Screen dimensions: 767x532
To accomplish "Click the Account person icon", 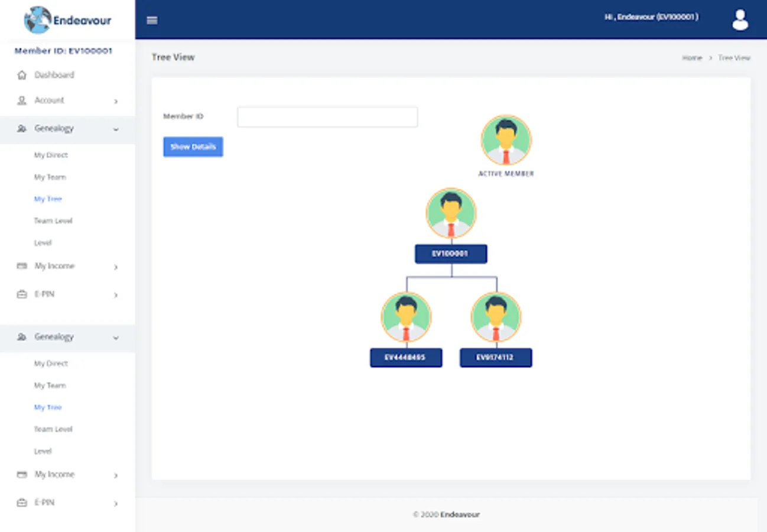I will click(22, 100).
